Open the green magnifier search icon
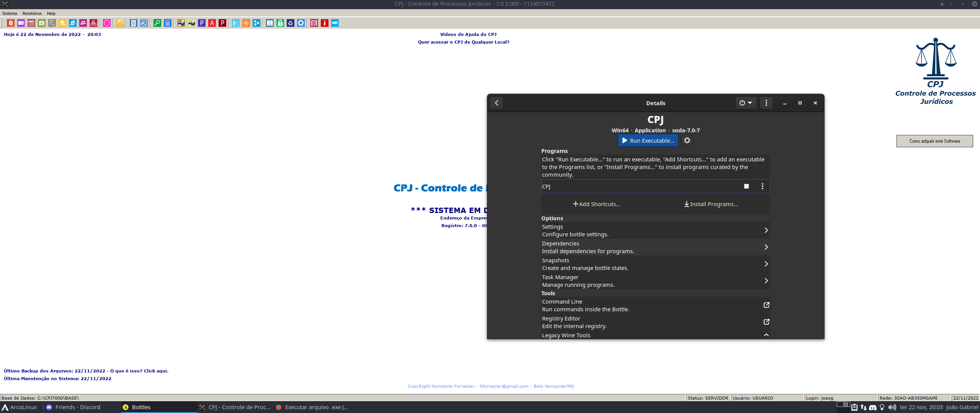 click(157, 23)
